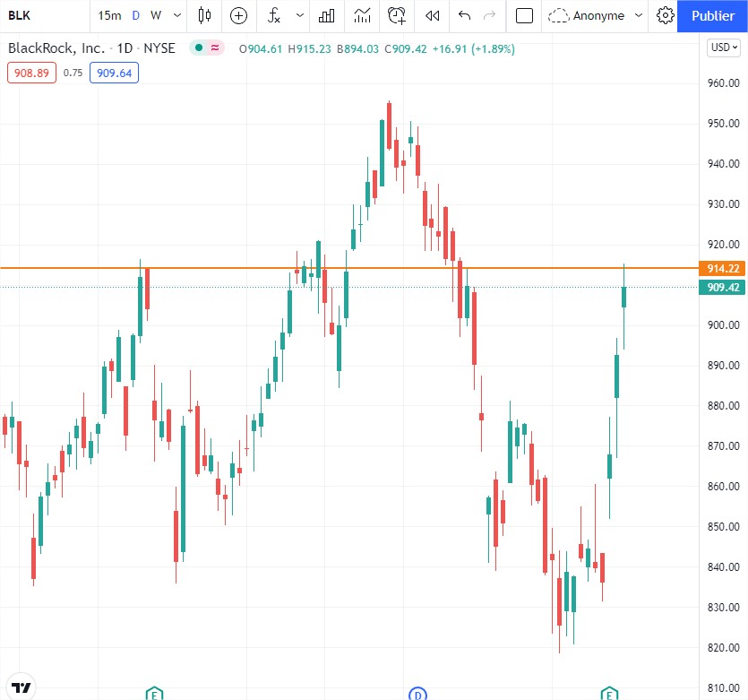748x700 pixels.
Task: Click the dividend D marker
Action: click(x=417, y=694)
